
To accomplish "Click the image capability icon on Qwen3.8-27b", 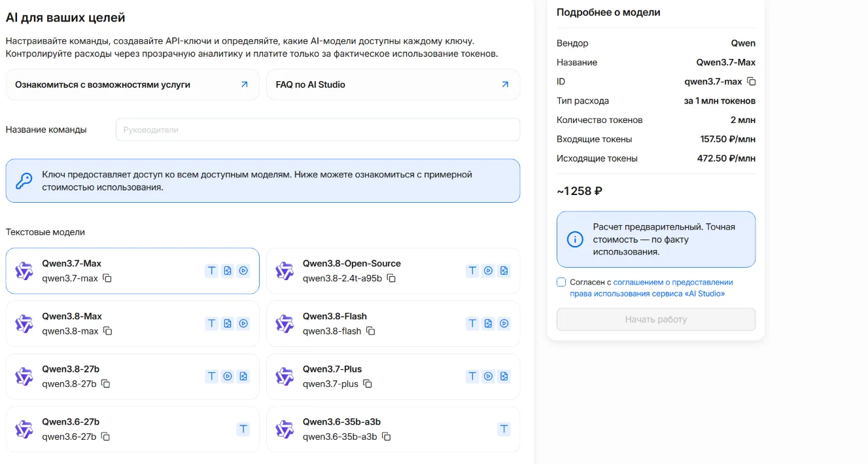I will coord(243,376).
